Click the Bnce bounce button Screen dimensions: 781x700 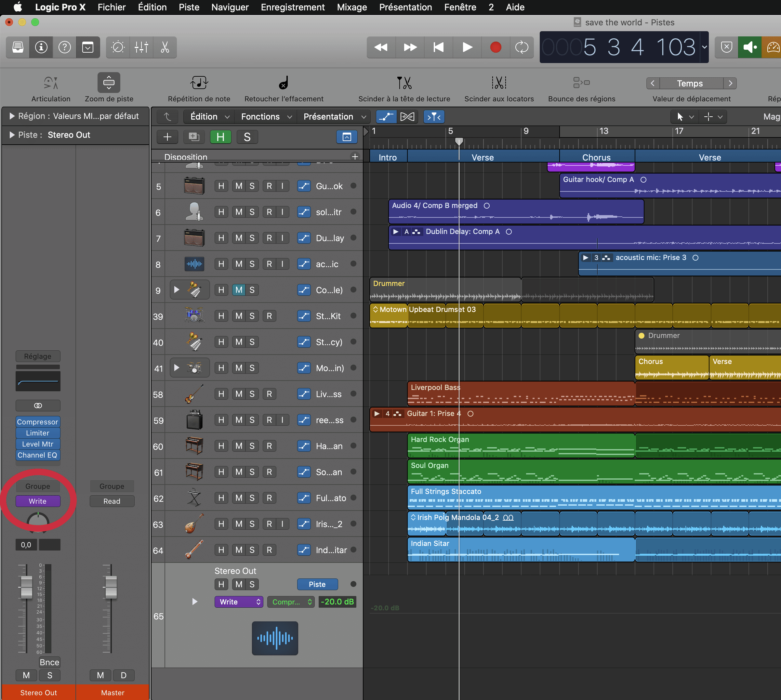50,662
